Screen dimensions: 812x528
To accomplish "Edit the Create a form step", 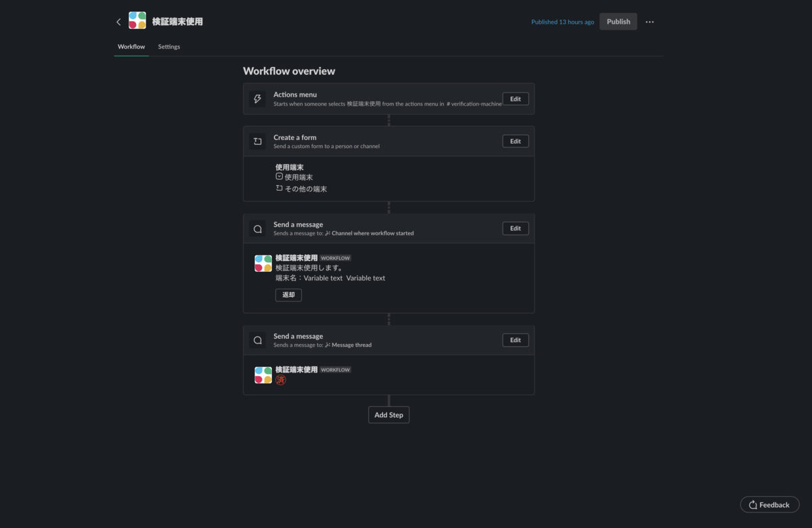I will pos(516,141).
